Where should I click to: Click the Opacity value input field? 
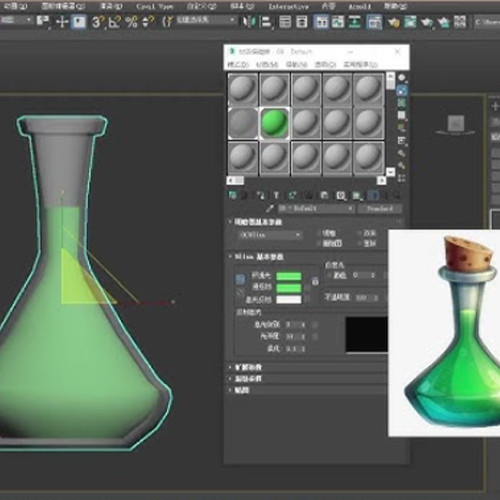[366, 297]
